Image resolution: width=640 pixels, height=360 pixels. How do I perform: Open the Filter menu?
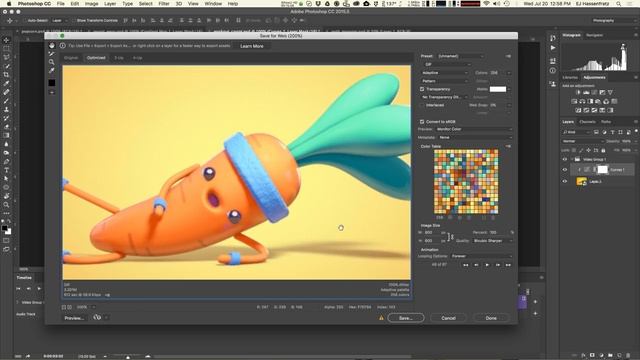click(164, 3)
